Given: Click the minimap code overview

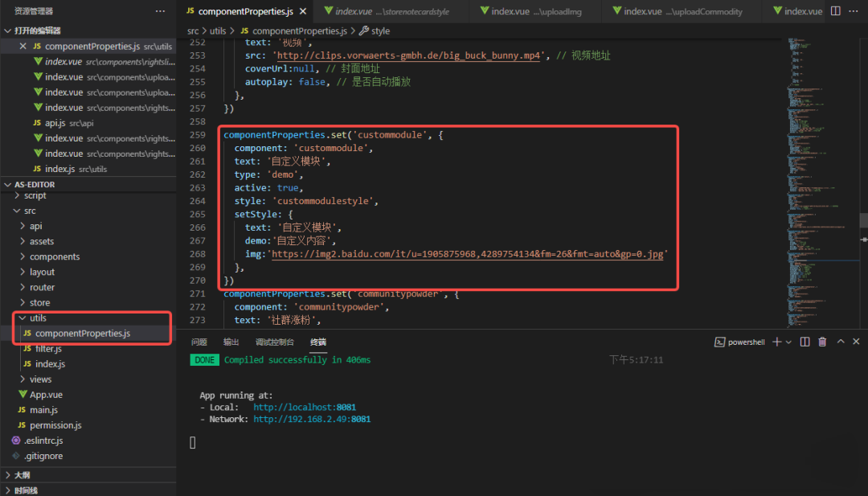Looking at the screenshot, I should click(x=818, y=161).
